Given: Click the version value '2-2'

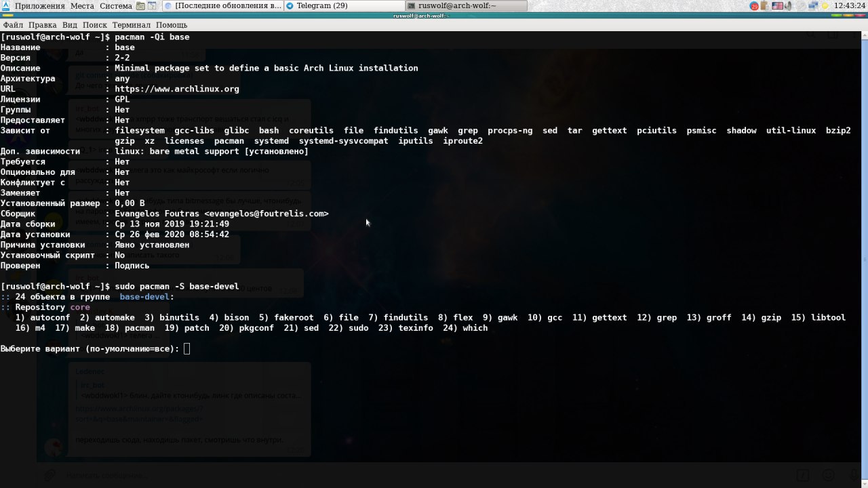Looking at the screenshot, I should [122, 58].
